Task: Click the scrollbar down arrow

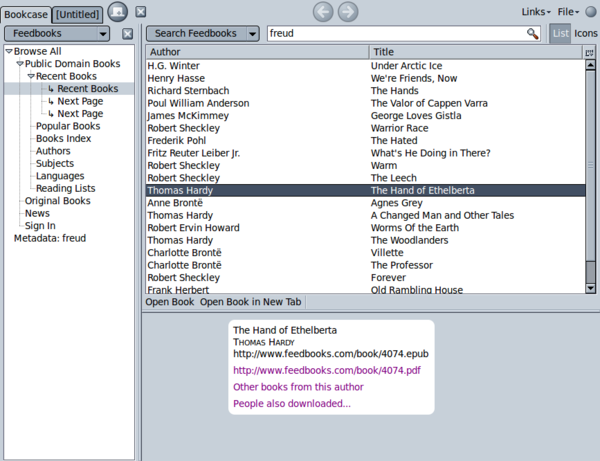Action: 590,288
